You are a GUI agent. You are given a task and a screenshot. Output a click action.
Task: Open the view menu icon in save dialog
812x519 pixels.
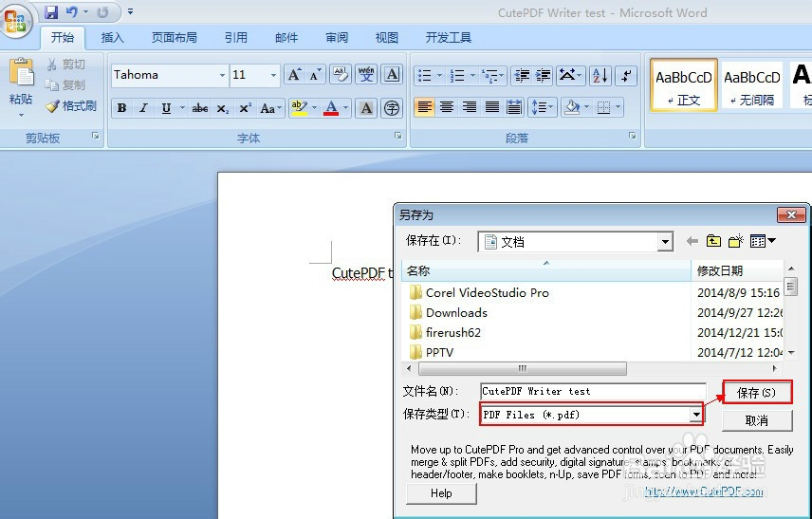point(763,240)
